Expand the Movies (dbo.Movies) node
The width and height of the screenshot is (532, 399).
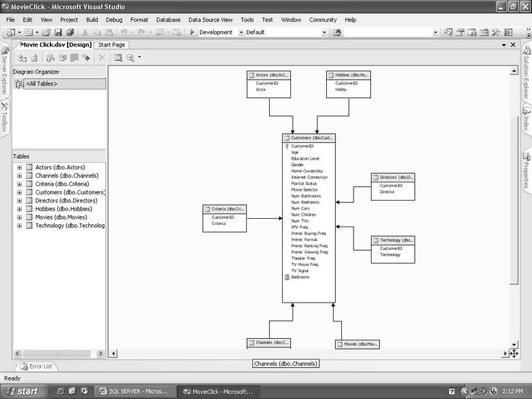pyautogui.click(x=19, y=217)
